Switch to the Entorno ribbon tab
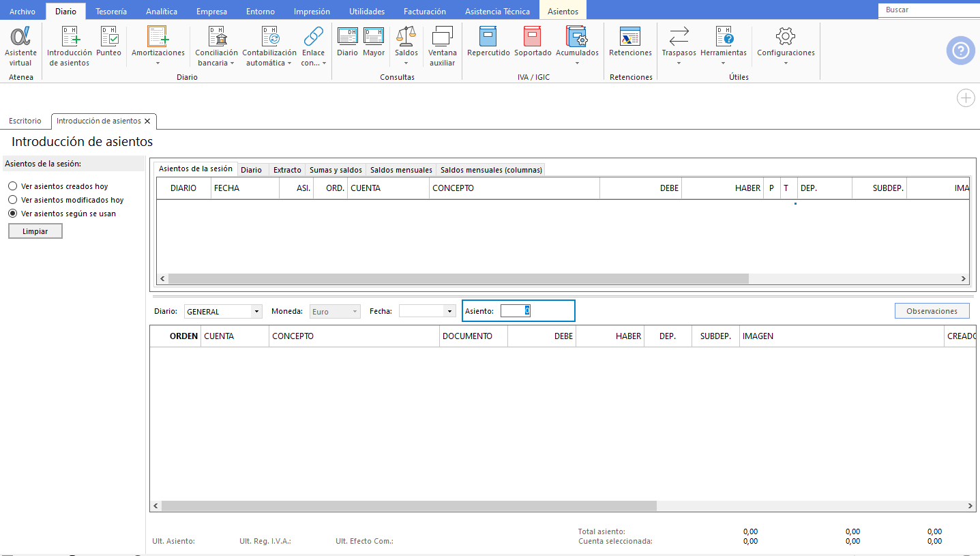 [261, 11]
